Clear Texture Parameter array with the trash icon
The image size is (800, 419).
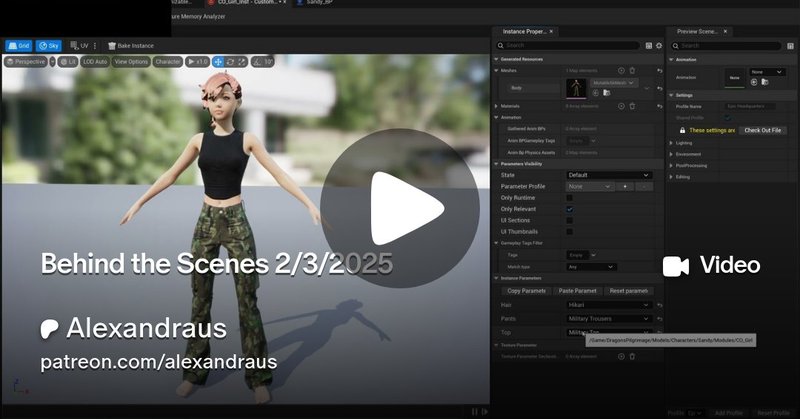[x=632, y=357]
